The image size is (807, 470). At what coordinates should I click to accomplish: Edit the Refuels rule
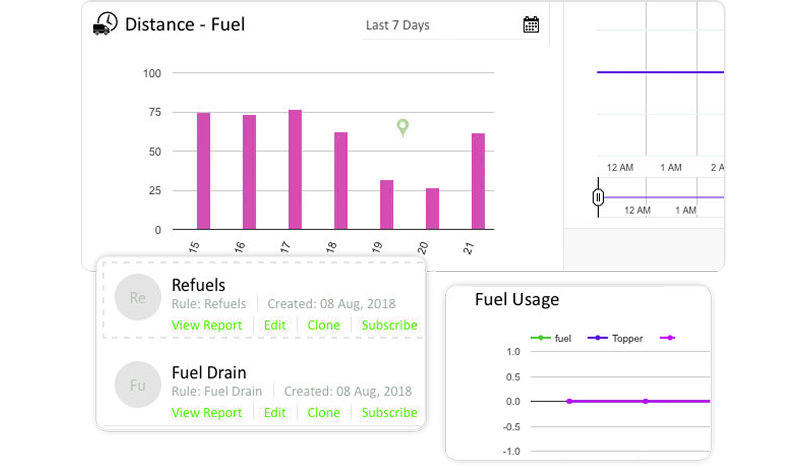click(x=275, y=325)
